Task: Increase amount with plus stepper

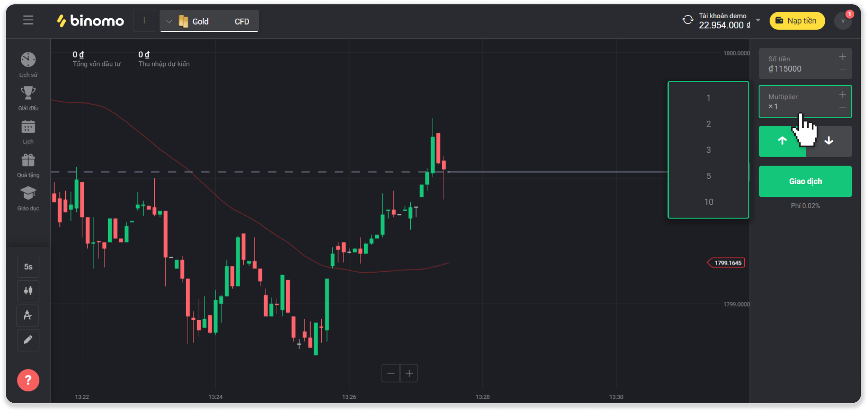Action: pos(843,57)
